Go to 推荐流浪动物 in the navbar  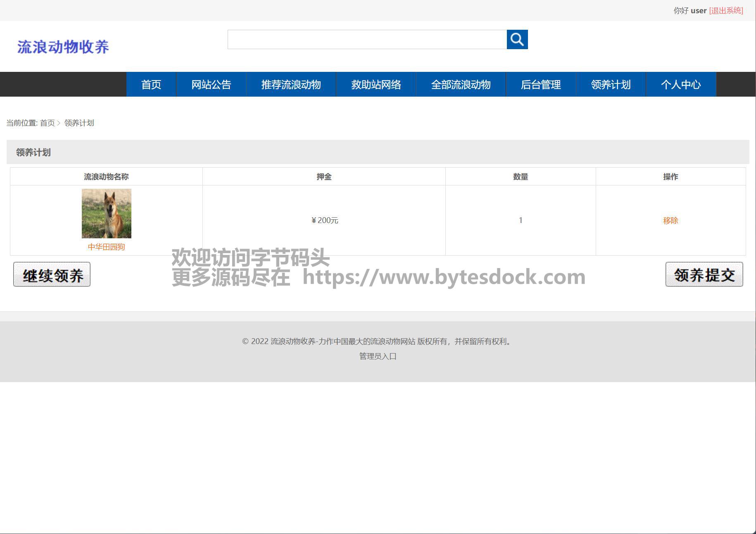click(291, 85)
